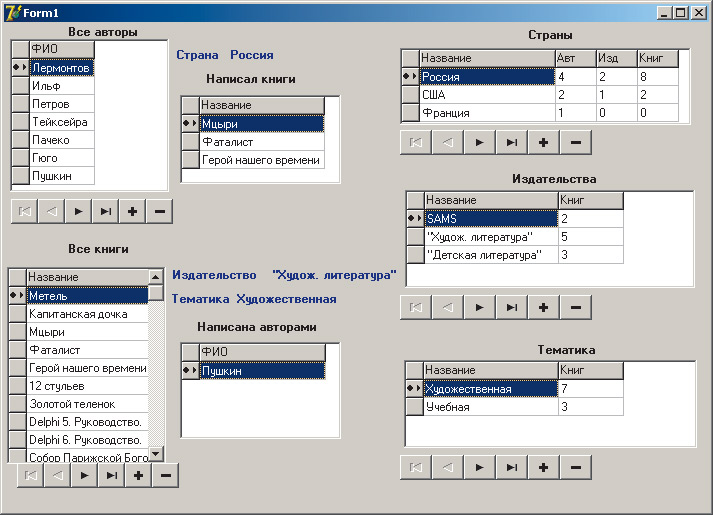Select author Пушкин in Все авторы grid
713x515 pixels.
pyautogui.click(x=62, y=176)
